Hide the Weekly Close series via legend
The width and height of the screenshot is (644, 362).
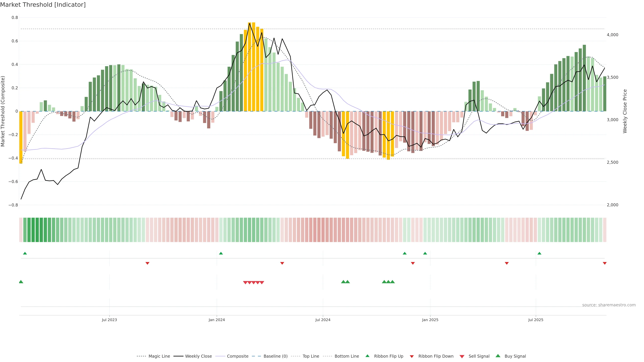click(198, 356)
